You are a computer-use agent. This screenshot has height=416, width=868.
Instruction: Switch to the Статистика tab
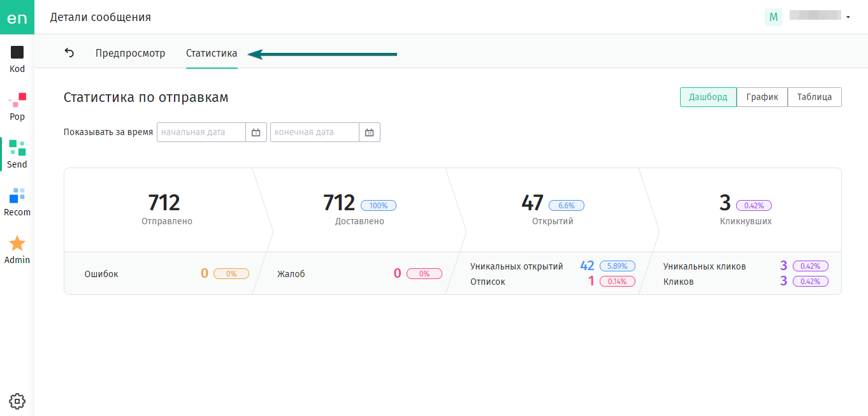[x=212, y=54]
